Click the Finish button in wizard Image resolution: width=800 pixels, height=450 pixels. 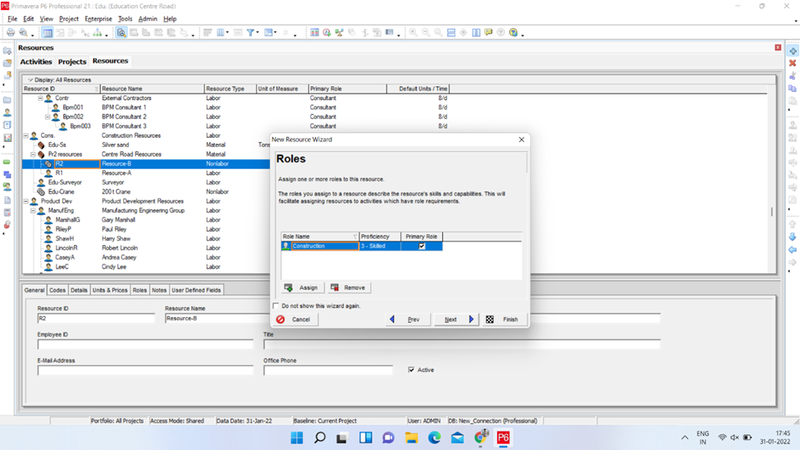505,319
